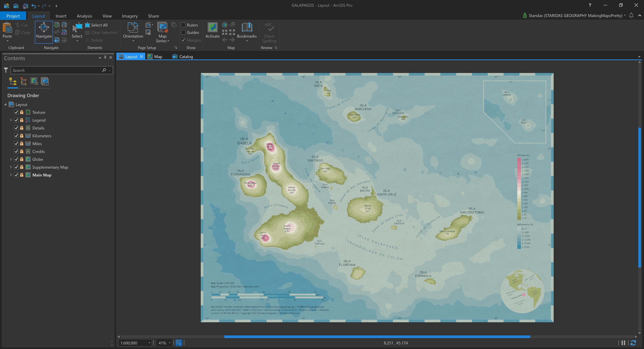Enable the Guides checkbox
Image resolution: width=644 pixels, height=349 pixels.
pyautogui.click(x=183, y=32)
